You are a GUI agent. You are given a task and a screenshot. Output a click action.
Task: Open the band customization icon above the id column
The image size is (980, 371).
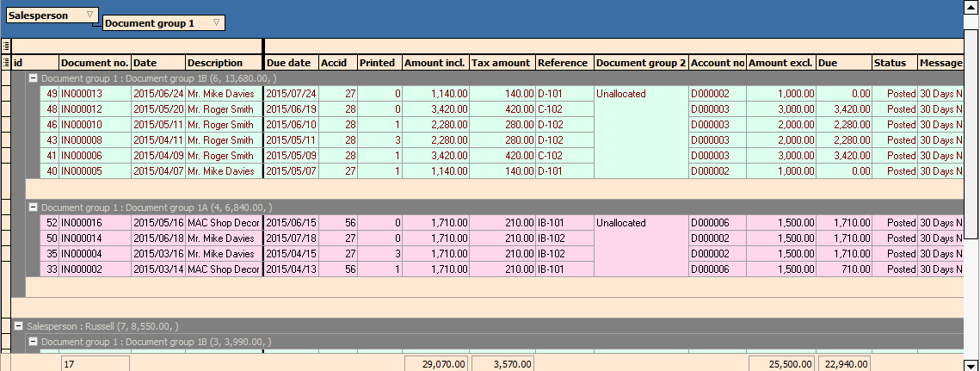coord(6,46)
